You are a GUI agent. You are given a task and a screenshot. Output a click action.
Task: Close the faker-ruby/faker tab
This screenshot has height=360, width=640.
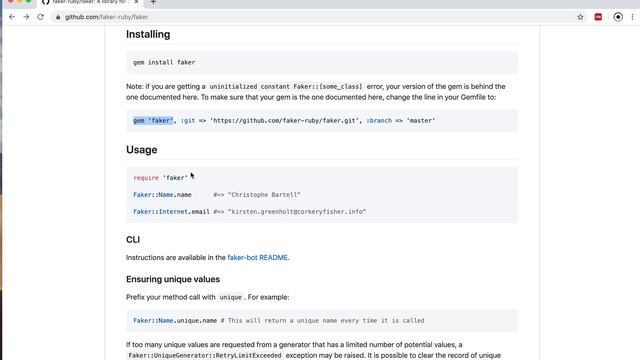point(136,2)
